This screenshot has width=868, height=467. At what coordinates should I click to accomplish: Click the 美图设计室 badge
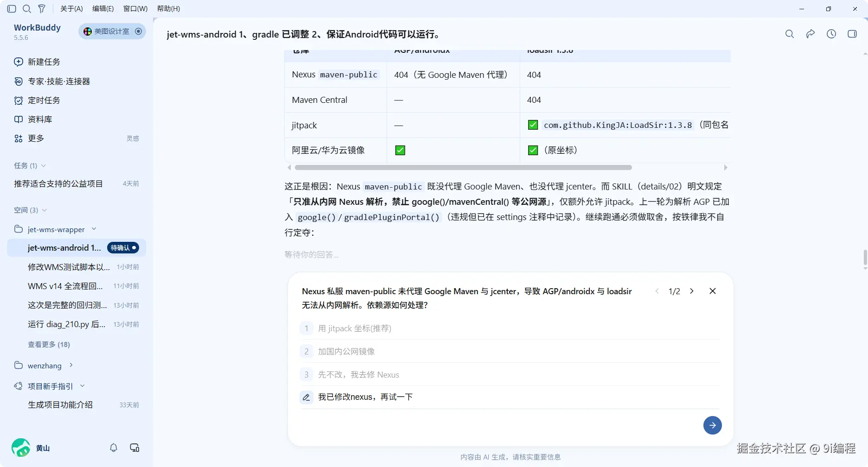pyautogui.click(x=112, y=32)
